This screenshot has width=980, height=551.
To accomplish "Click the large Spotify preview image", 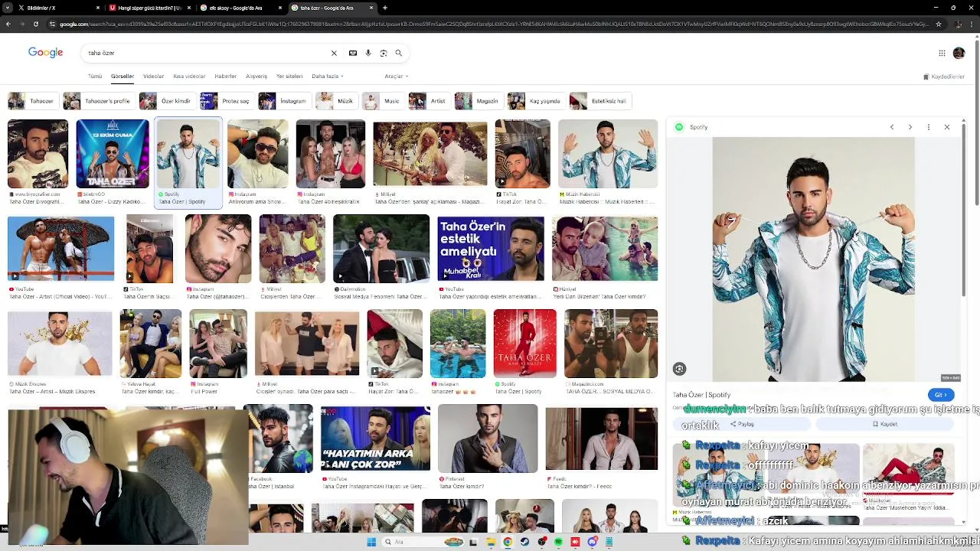I will (x=813, y=259).
